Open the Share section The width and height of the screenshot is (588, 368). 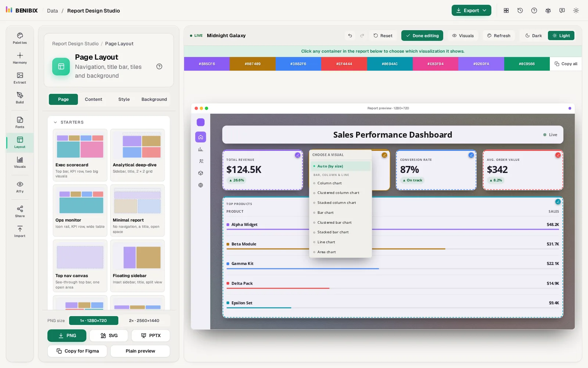click(x=20, y=212)
